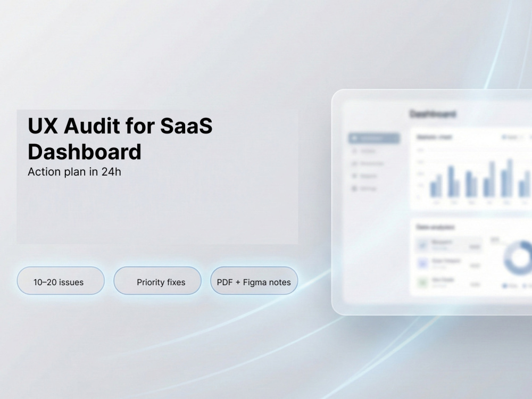Select the "Priority fixes" pill button
Image resolution: width=532 pixels, height=399 pixels.
tap(157, 280)
